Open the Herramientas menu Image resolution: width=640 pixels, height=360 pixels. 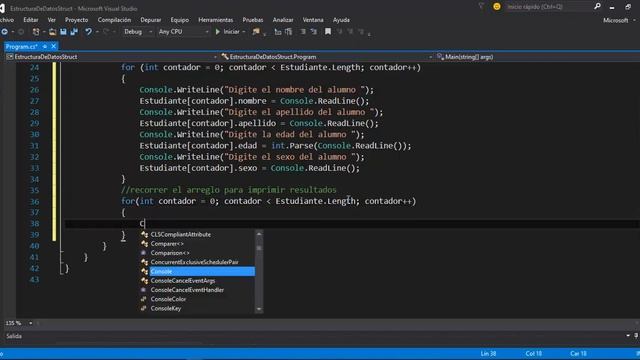216,20
